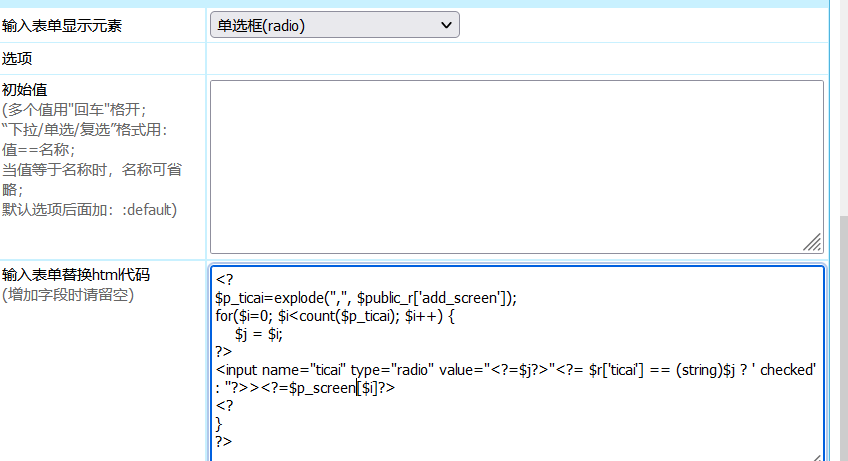Viewport: 848px width, 461px height.
Task: Place cursor on the for loop code line
Action: pyautogui.click(x=335, y=316)
